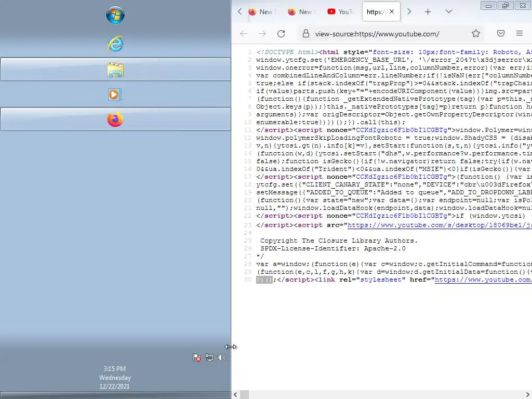Go forward one page

(x=262, y=34)
